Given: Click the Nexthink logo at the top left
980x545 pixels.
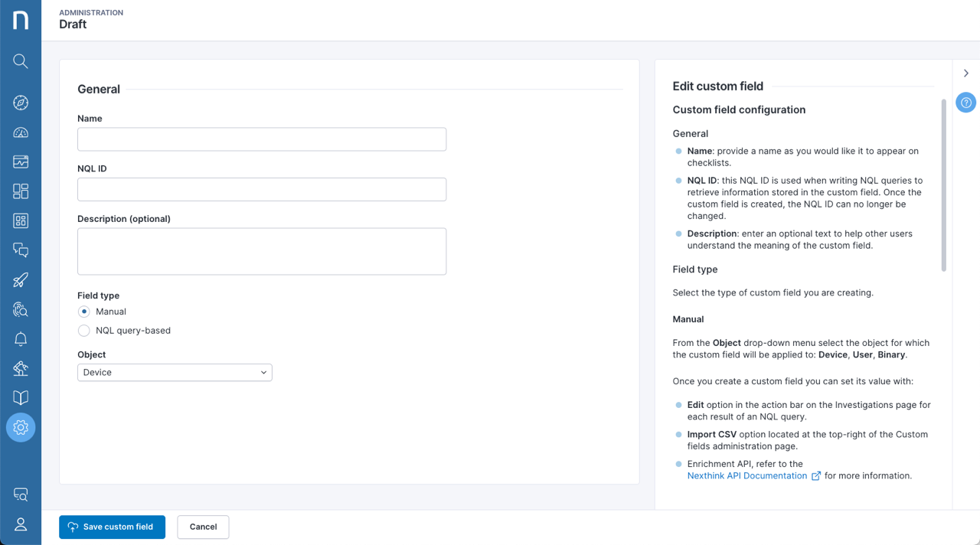Looking at the screenshot, I should tap(21, 19).
